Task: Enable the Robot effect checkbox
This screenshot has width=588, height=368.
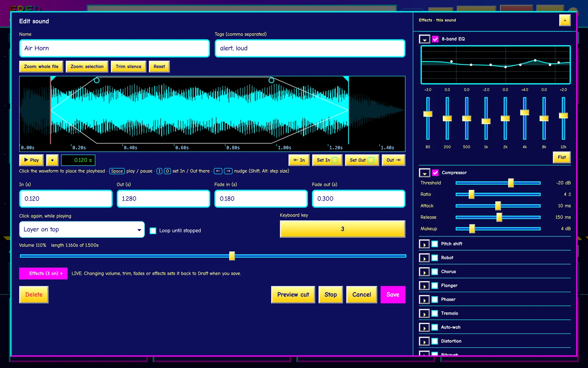Action: pyautogui.click(x=435, y=258)
